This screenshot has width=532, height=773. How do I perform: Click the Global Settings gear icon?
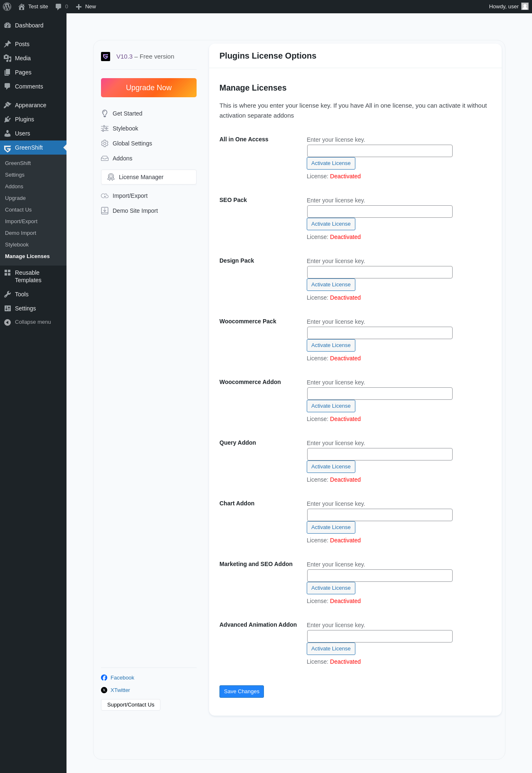click(x=105, y=143)
